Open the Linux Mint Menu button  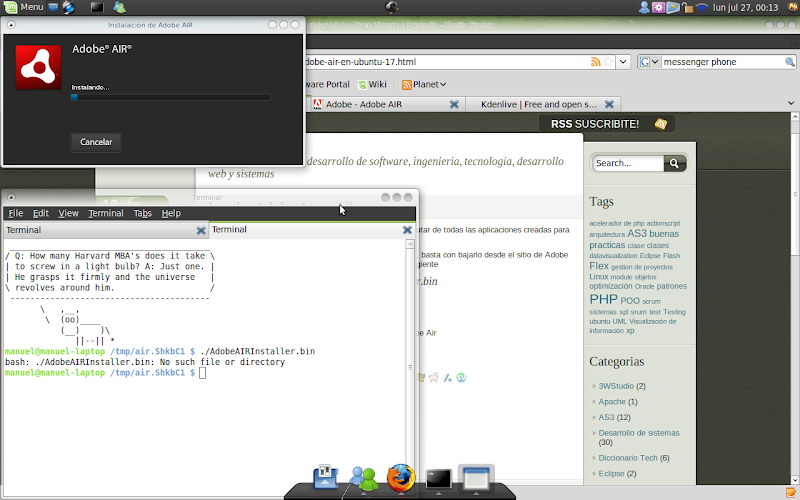click(x=24, y=7)
